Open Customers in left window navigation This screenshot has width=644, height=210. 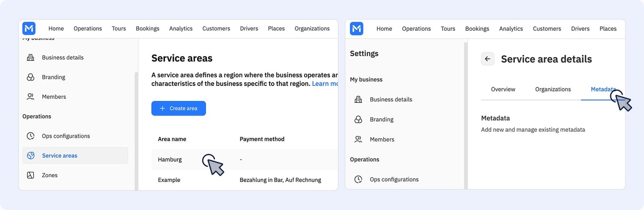216,28
